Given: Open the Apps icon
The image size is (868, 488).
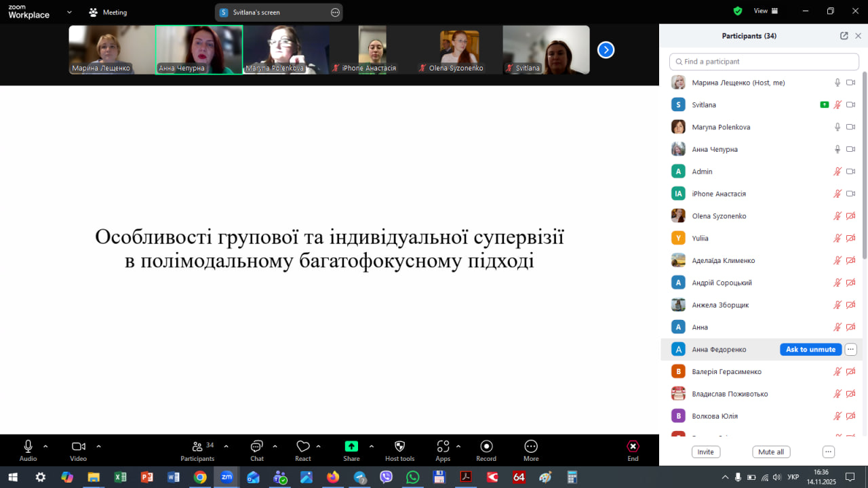Looking at the screenshot, I should tap(443, 447).
